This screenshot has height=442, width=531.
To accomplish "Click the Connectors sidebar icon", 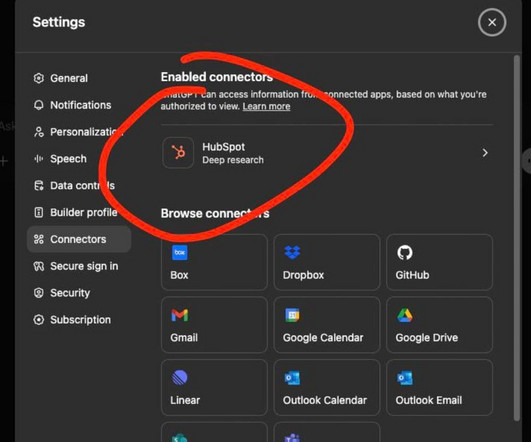I will pos(39,239).
